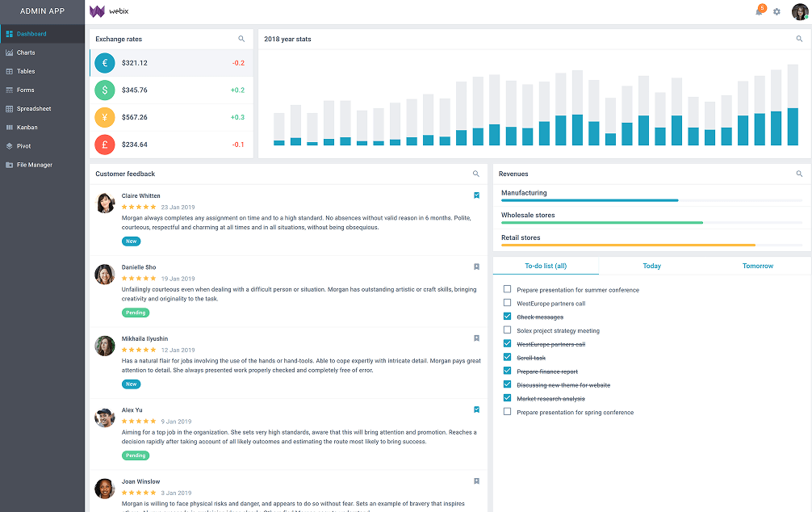812x512 pixels.
Task: Click the Pending tag on Danielle Sho's review
Action: coord(136,313)
